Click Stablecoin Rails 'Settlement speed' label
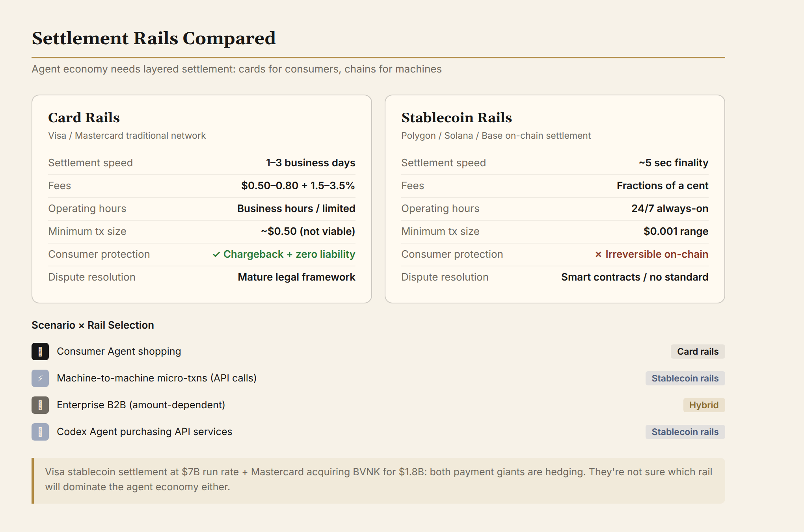The image size is (804, 532). [x=443, y=163]
